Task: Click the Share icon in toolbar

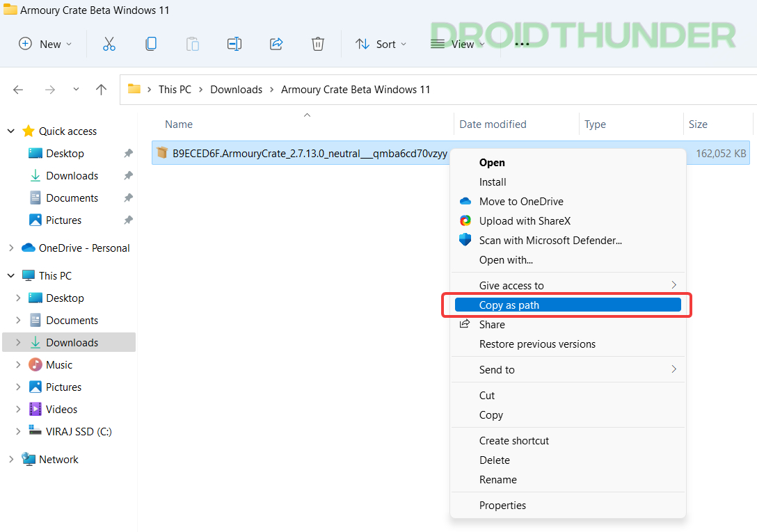Action: pyautogui.click(x=276, y=44)
